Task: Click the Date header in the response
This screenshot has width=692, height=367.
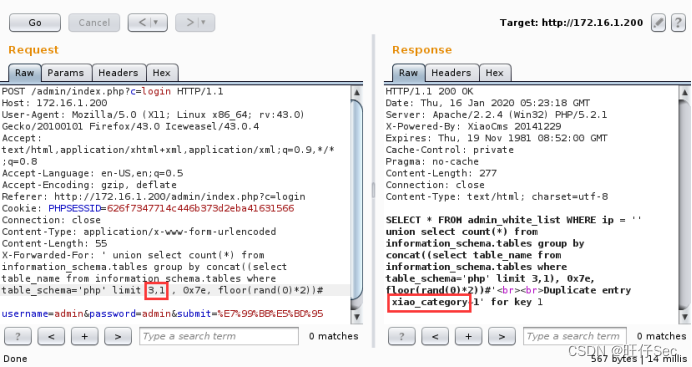Action: coord(488,103)
